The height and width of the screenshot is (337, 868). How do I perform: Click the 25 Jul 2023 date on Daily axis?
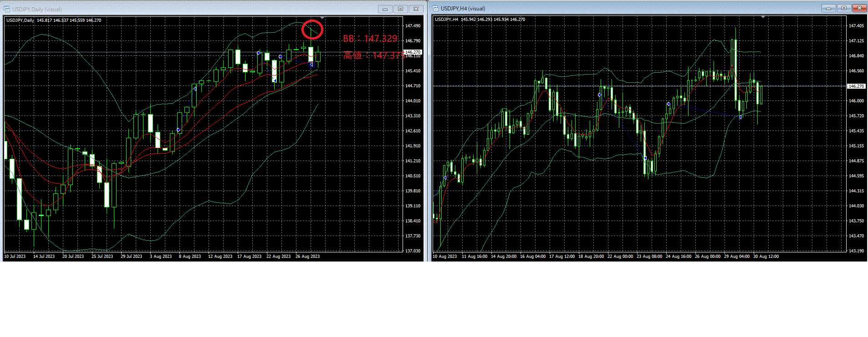tap(102, 257)
